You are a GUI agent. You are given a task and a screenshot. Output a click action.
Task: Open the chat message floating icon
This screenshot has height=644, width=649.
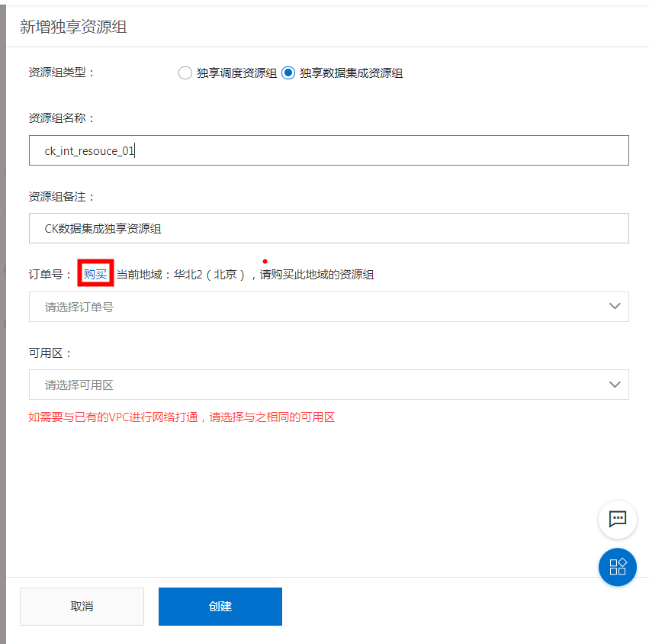point(617,519)
